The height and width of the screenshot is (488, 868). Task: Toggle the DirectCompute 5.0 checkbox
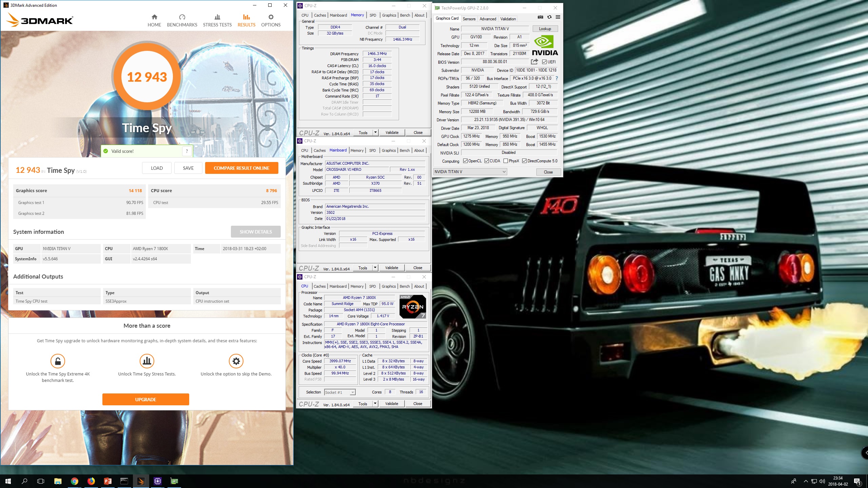click(524, 161)
